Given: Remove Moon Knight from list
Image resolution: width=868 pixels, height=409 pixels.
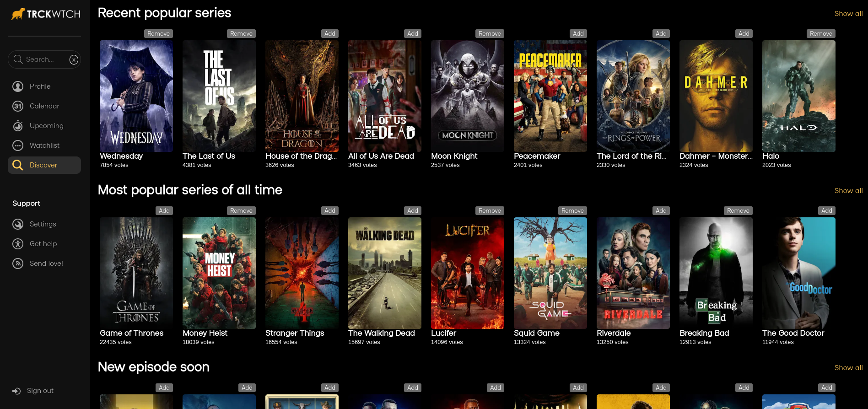Looking at the screenshot, I should tap(490, 34).
